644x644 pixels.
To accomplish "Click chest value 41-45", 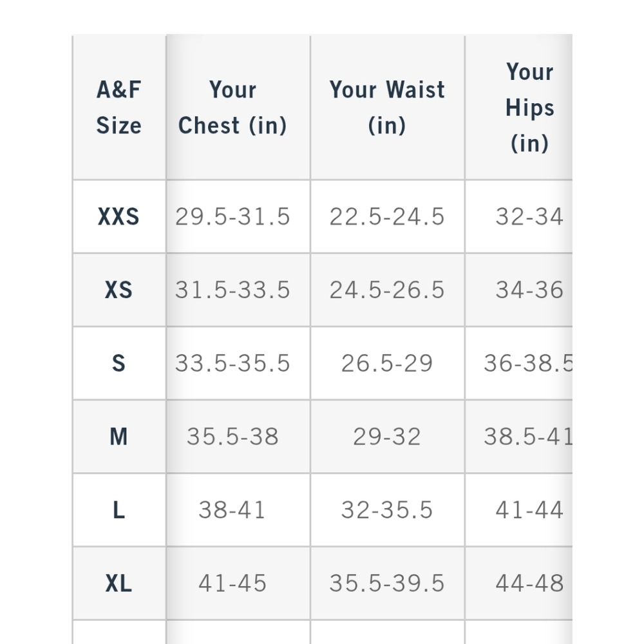I will (233, 583).
